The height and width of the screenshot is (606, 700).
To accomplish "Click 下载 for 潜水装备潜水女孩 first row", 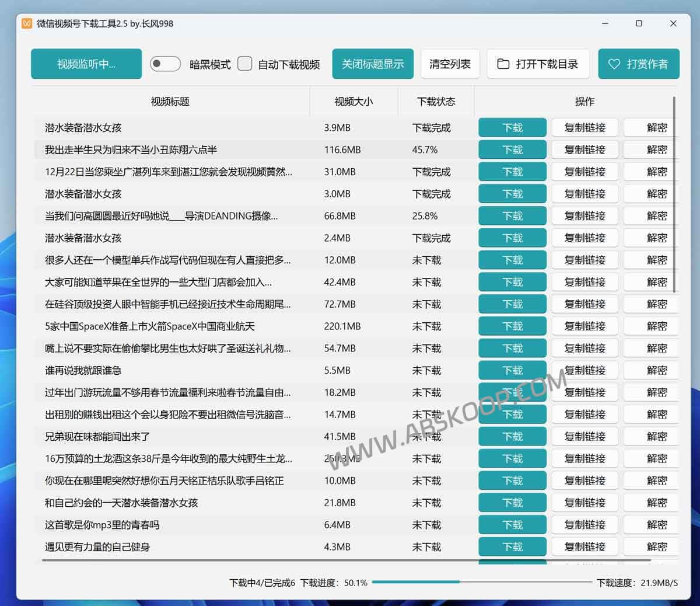I will 512,127.
